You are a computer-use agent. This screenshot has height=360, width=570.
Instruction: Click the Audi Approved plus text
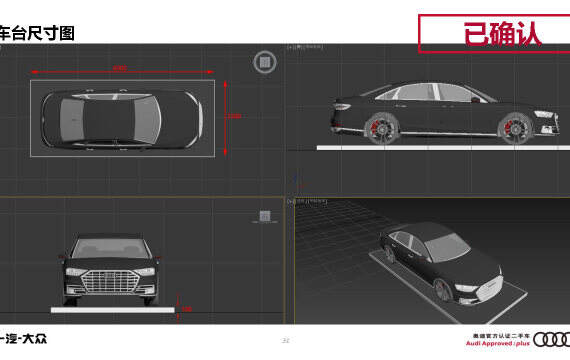click(498, 343)
